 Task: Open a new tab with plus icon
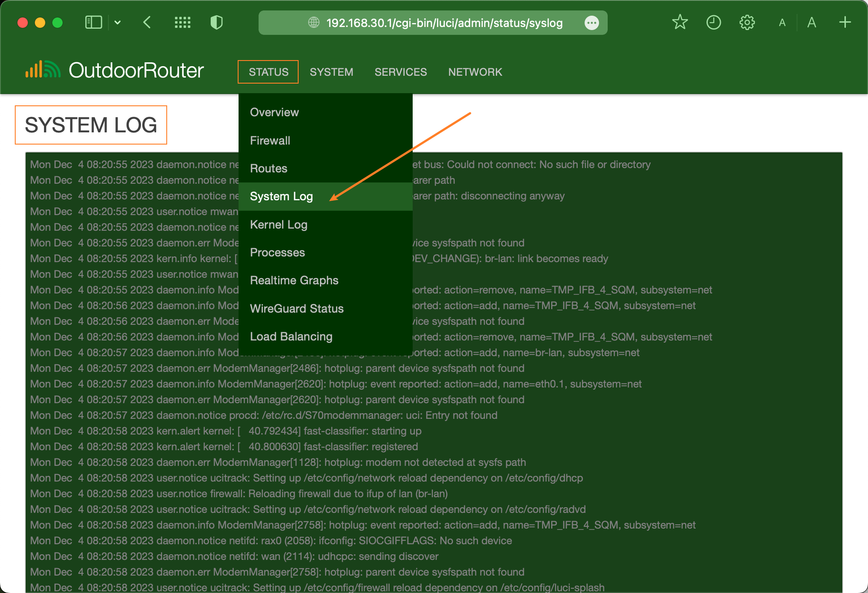845,22
